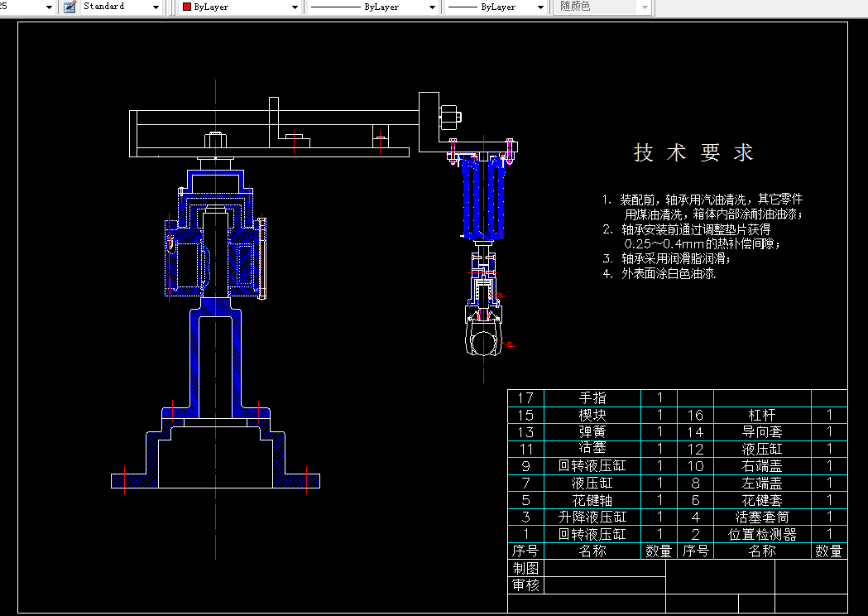Image resolution: width=868 pixels, height=616 pixels.
Task: Click the 审核 title block label
Action: pos(525,585)
